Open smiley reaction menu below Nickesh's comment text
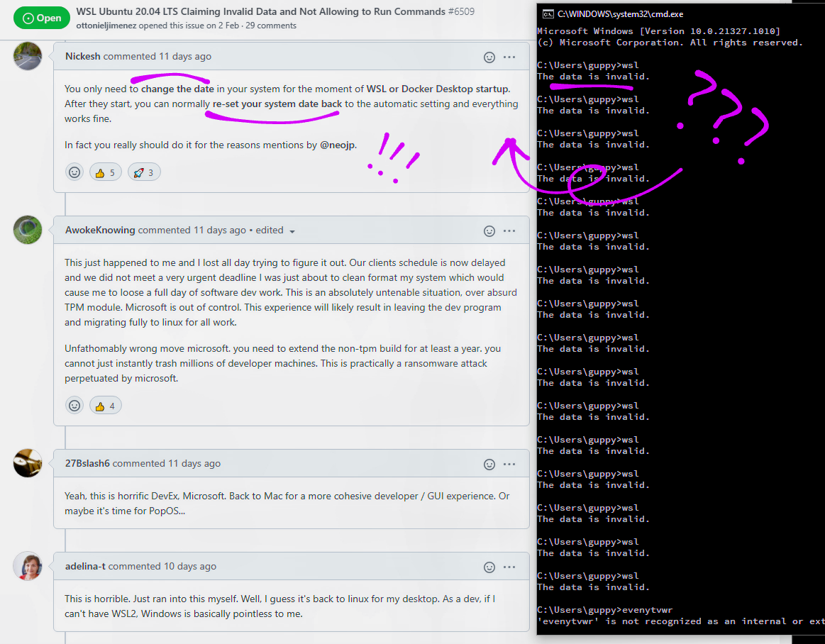825x644 pixels. pos(74,172)
